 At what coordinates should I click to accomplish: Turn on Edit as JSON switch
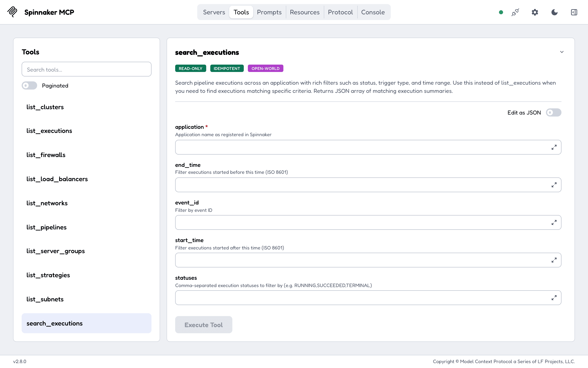coord(553,112)
